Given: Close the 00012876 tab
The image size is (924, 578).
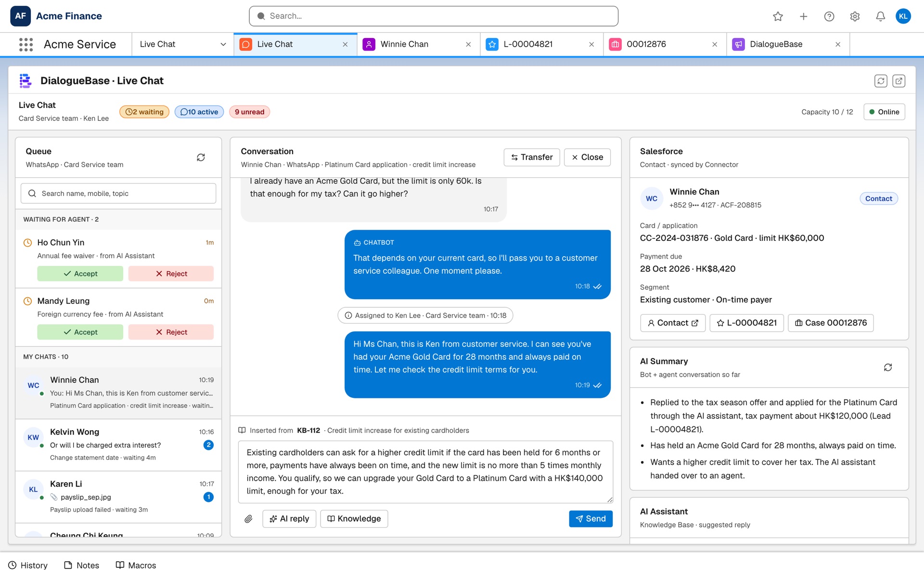Looking at the screenshot, I should point(715,44).
